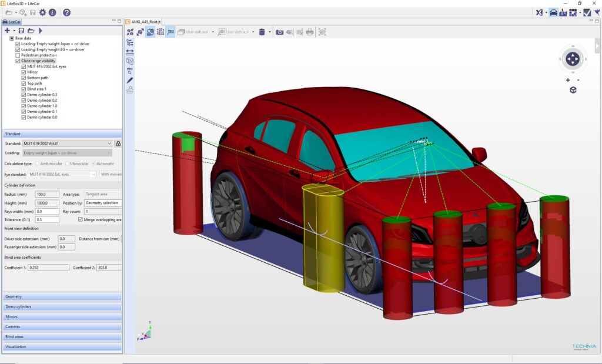Open the settings gear in main toolbar
The width and height of the screenshot is (602, 364).
tap(42, 13)
